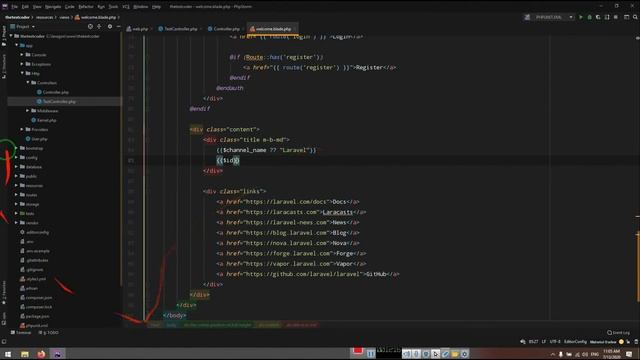Open File Explorer from the taskbar

[x=24, y=354]
